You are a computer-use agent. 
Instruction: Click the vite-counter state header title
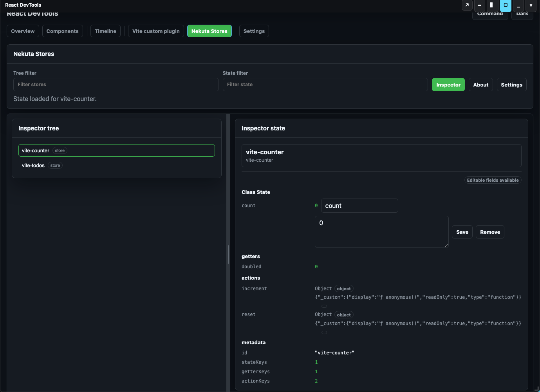(x=265, y=152)
